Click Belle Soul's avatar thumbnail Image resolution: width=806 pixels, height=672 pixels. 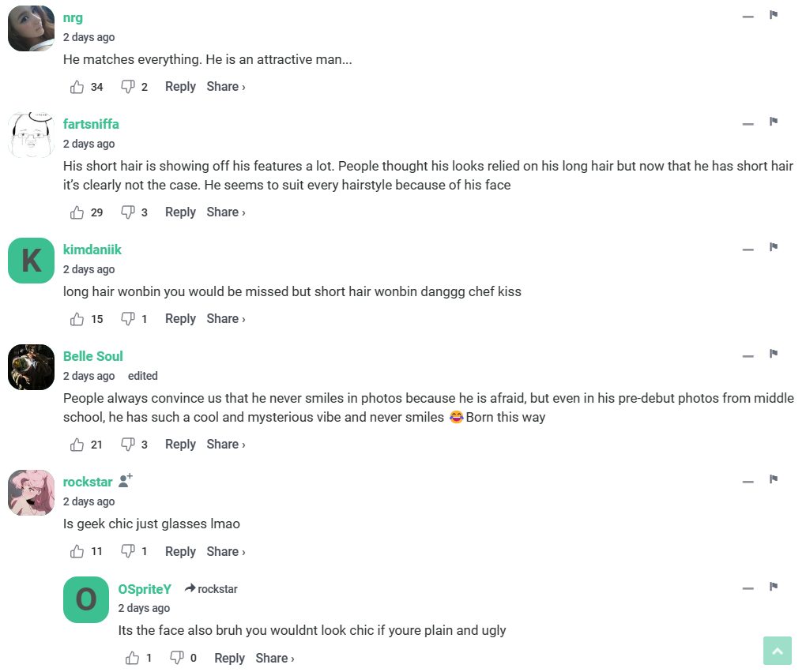(31, 367)
